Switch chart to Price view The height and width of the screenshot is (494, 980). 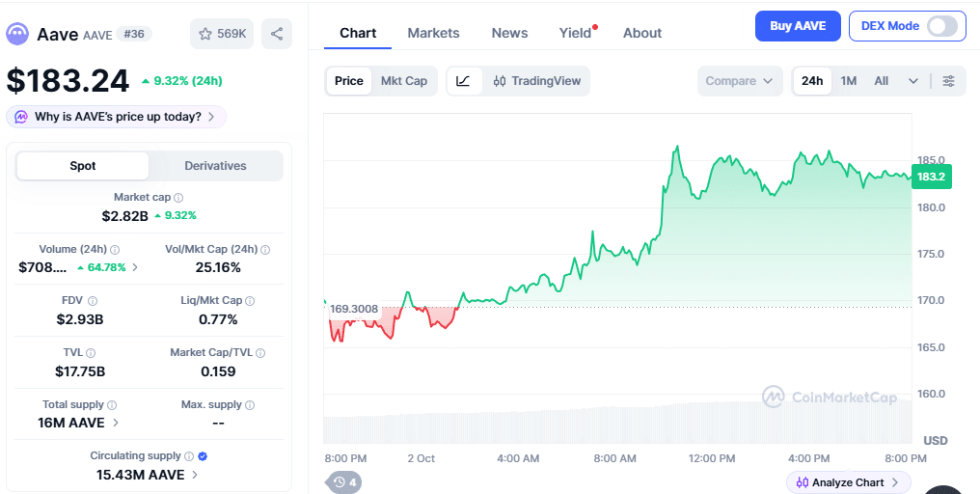[x=349, y=81]
